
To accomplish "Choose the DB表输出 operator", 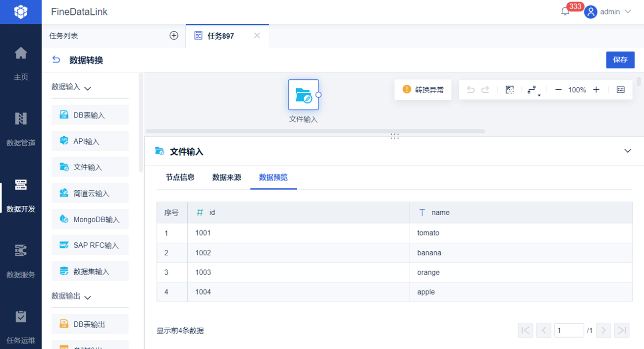I will [x=90, y=324].
